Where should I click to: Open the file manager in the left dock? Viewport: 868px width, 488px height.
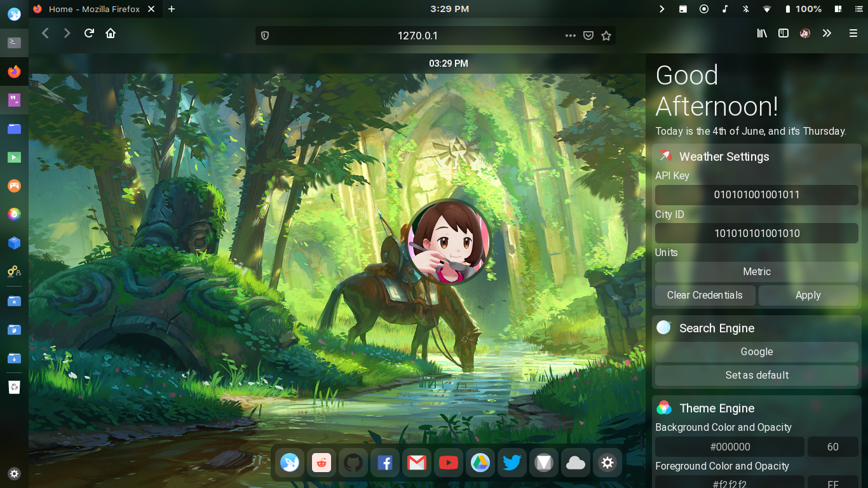14,128
